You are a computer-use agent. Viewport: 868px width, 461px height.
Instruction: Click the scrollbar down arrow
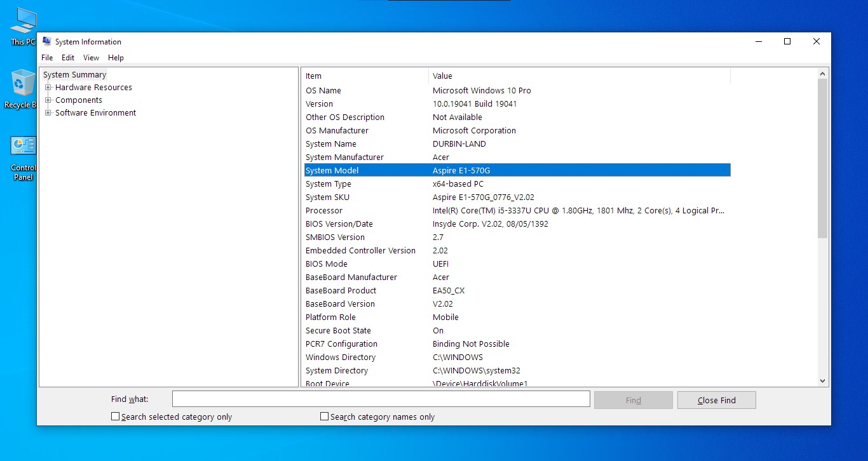tap(823, 381)
